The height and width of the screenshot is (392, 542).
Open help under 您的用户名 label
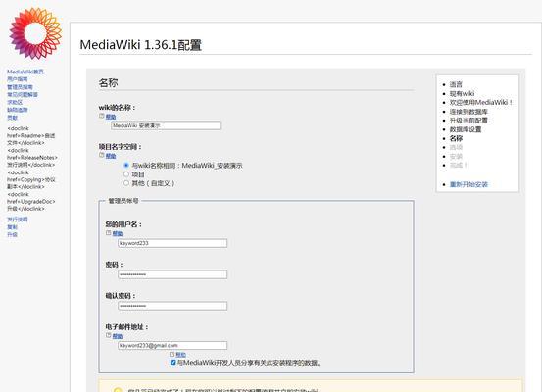118,233
